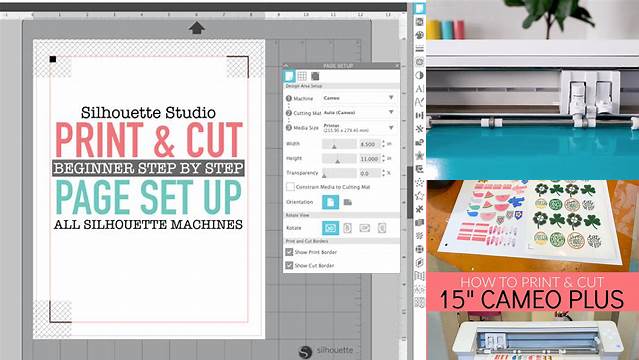The width and height of the screenshot is (639, 360).
Task: Rotate view 180 degrees icon
Action: [365, 228]
